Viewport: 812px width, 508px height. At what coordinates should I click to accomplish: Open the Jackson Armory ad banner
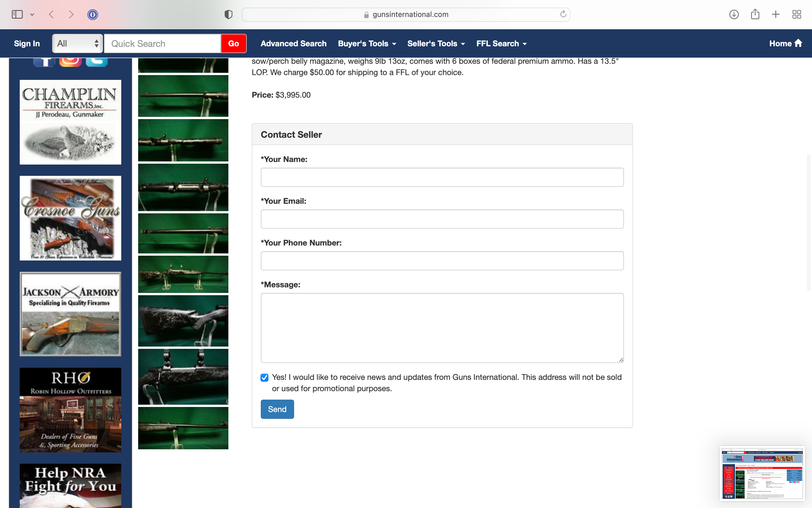coord(70,314)
